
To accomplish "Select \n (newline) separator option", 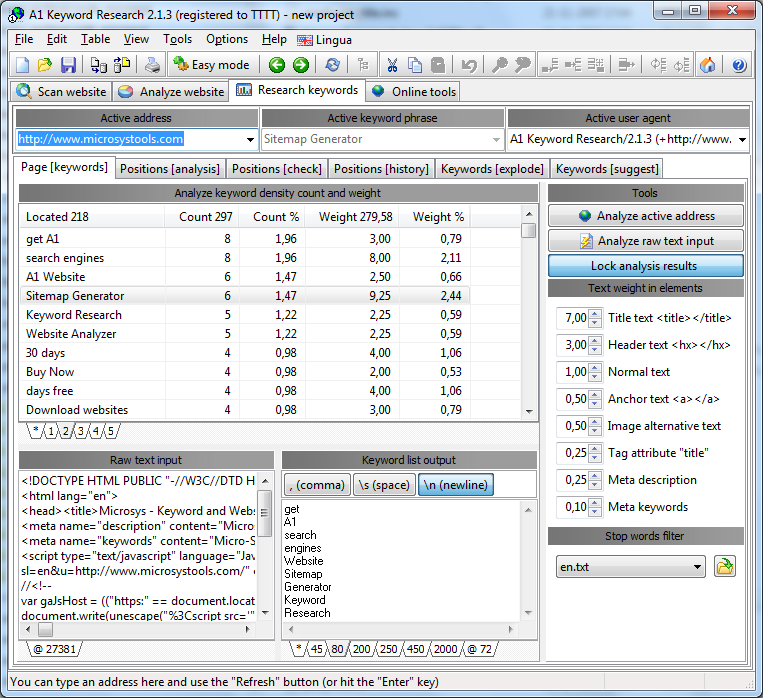I will pyautogui.click(x=455, y=485).
